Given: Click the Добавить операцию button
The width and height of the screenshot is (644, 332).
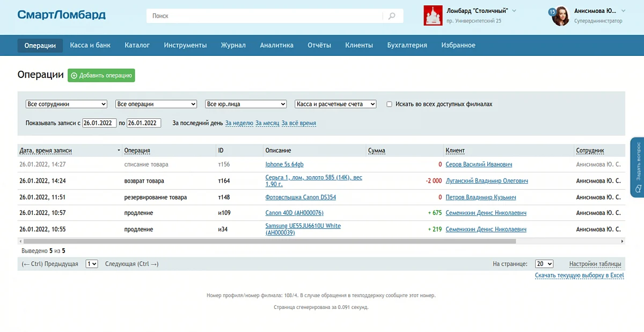Looking at the screenshot, I should pyautogui.click(x=101, y=76).
